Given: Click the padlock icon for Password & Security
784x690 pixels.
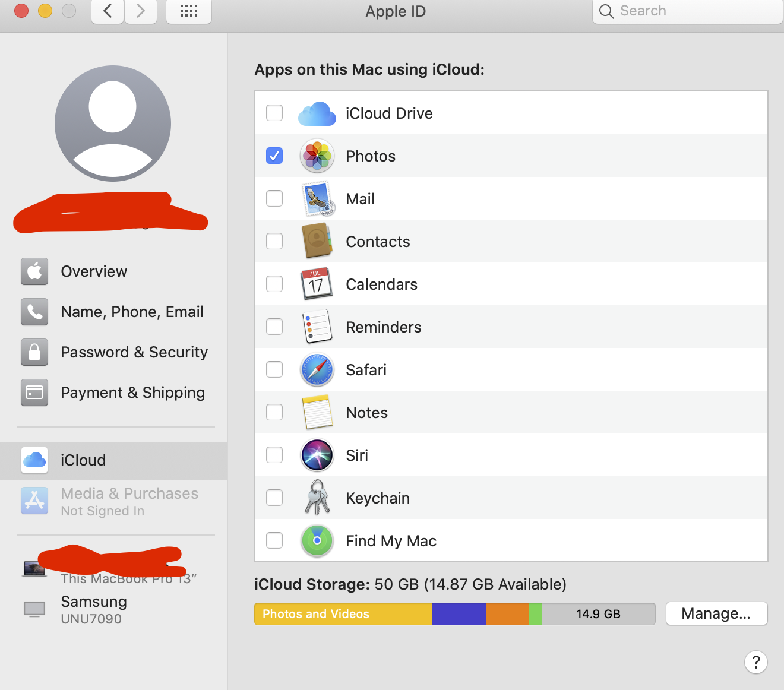Looking at the screenshot, I should [34, 352].
